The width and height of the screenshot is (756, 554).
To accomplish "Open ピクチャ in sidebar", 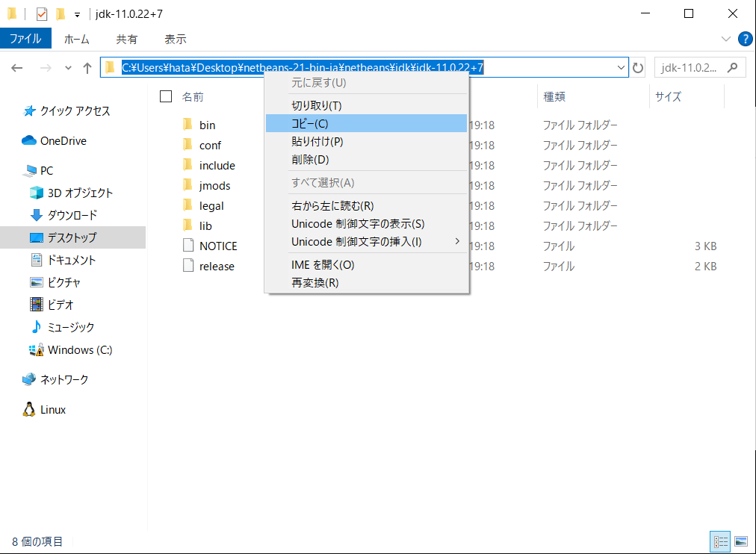I will click(x=55, y=282).
